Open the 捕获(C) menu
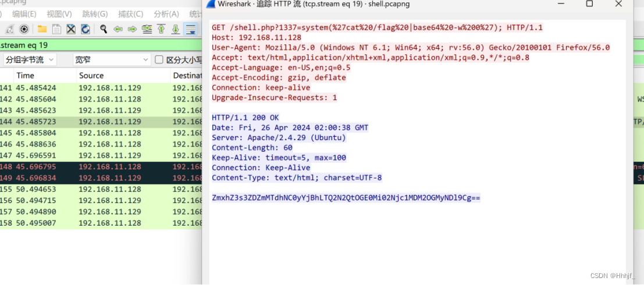 [131, 15]
